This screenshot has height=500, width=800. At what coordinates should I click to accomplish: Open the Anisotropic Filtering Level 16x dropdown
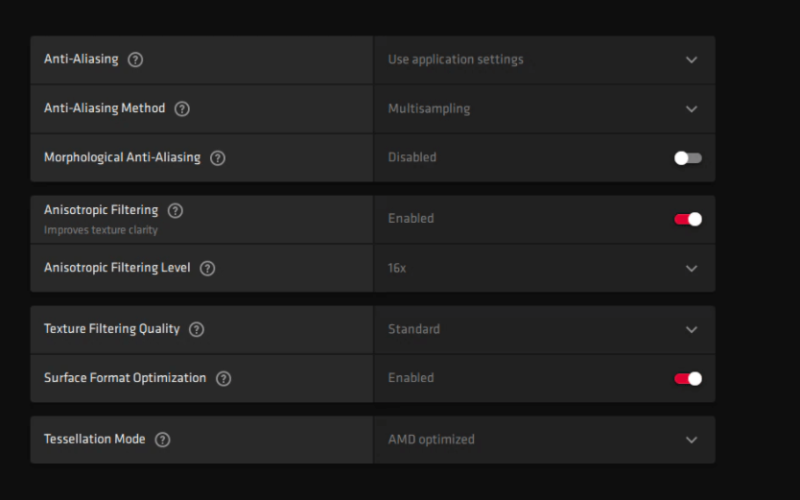click(544, 268)
